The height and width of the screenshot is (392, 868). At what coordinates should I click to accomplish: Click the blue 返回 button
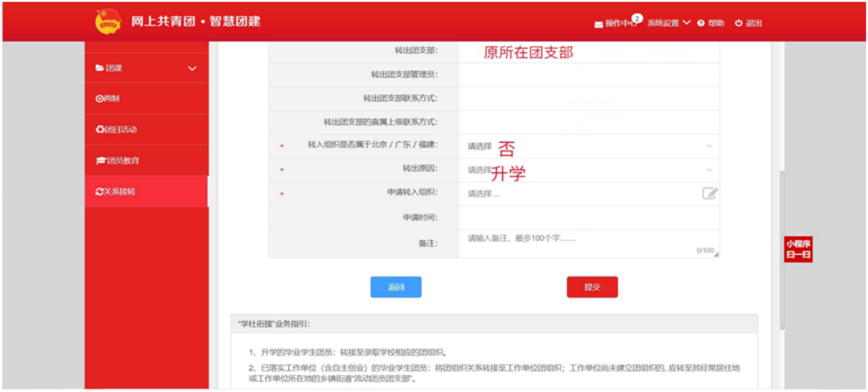[x=396, y=287]
